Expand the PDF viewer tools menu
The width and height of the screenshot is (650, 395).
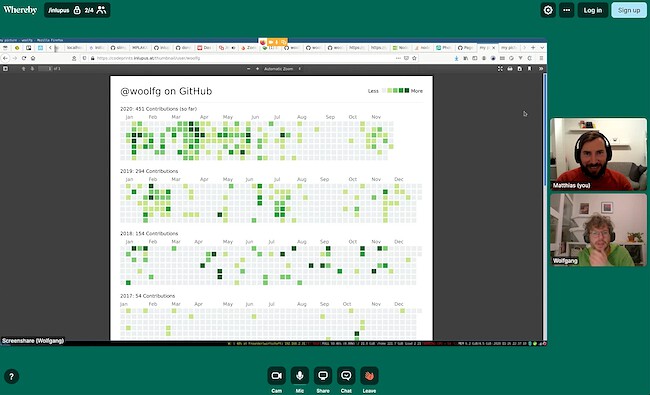[x=541, y=69]
